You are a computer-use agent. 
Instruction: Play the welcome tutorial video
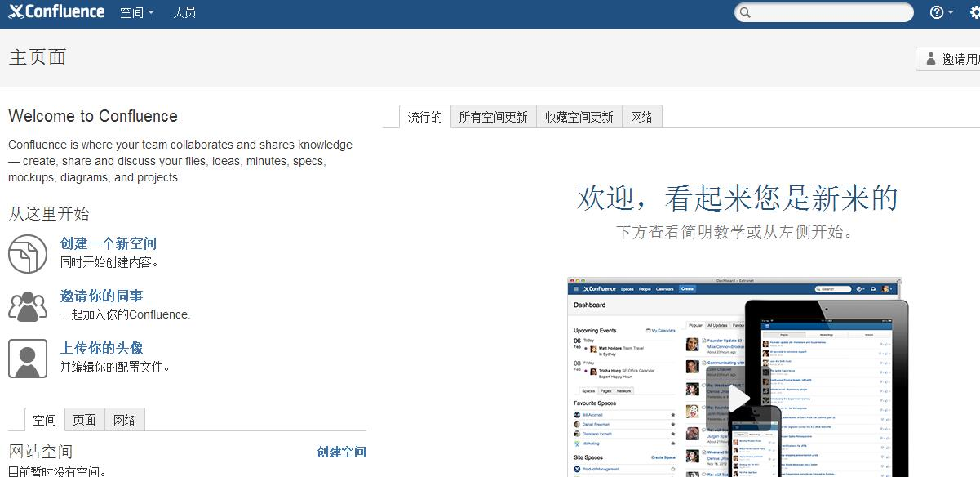[738, 398]
